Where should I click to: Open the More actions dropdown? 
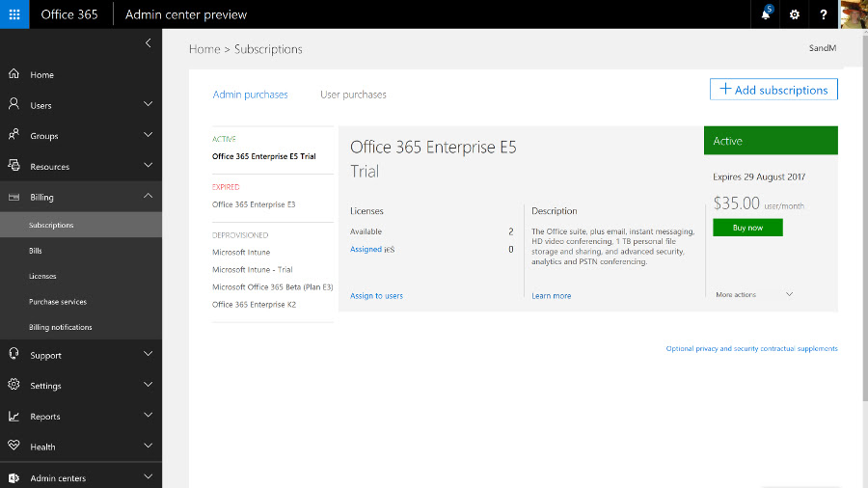click(x=754, y=294)
